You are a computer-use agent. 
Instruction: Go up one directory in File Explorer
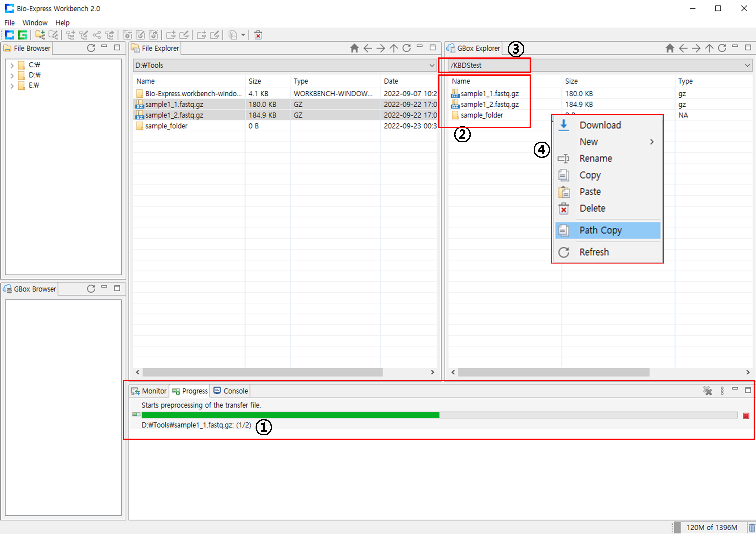click(393, 48)
